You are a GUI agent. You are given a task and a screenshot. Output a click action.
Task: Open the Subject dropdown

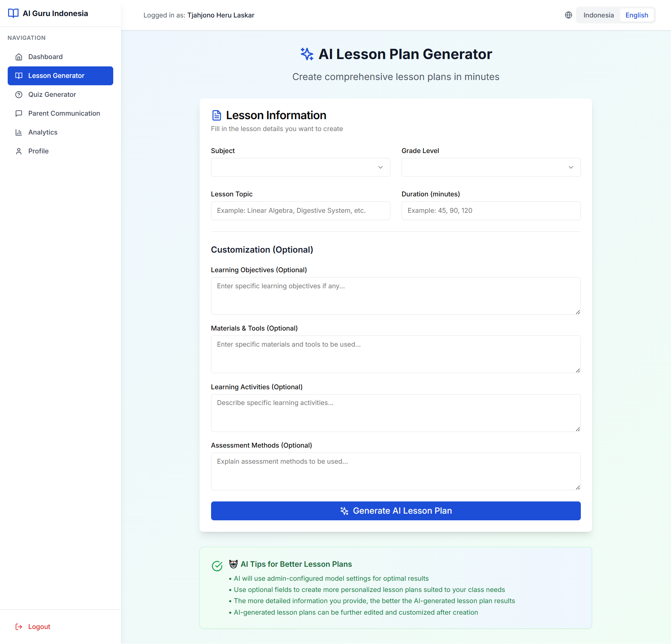tap(300, 167)
